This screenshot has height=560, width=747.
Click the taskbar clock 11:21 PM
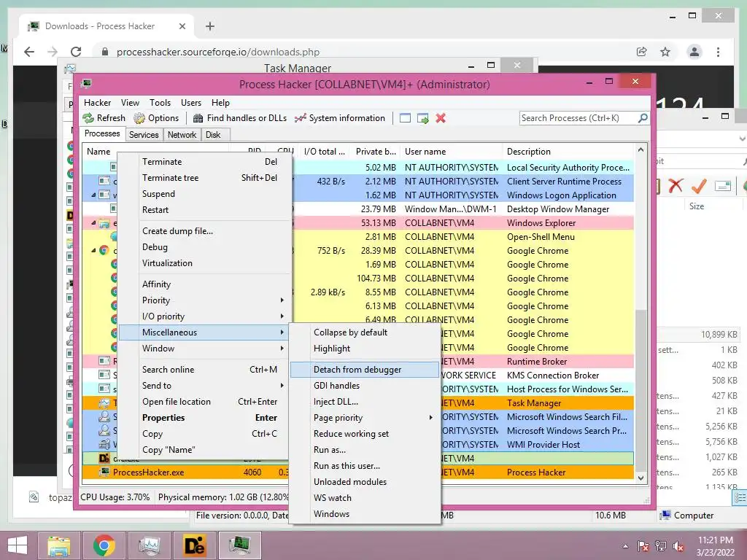tap(716, 540)
